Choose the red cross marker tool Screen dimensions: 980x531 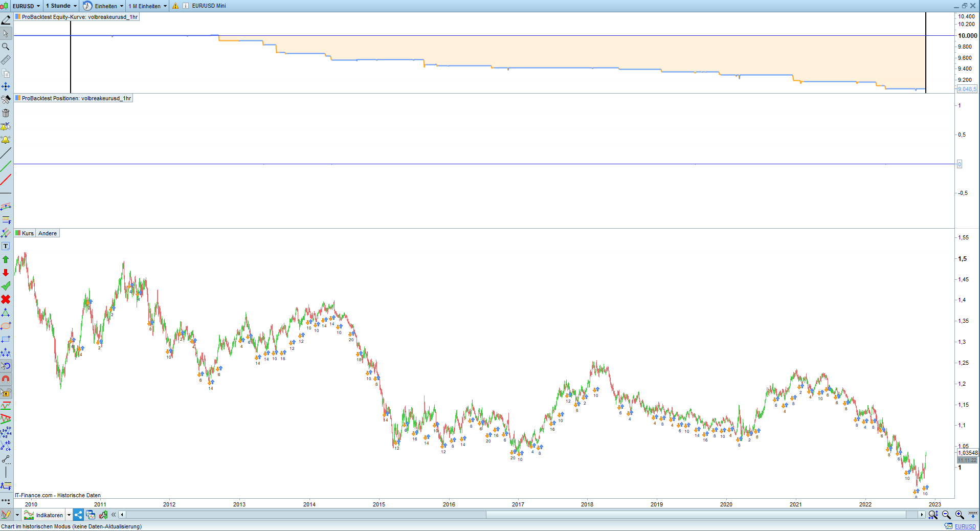click(x=6, y=299)
